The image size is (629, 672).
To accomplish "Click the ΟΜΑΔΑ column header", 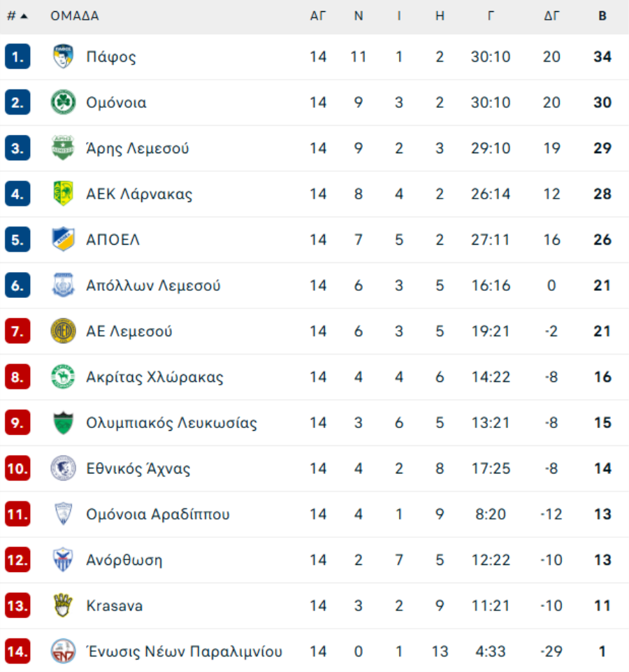I will coord(74,16).
